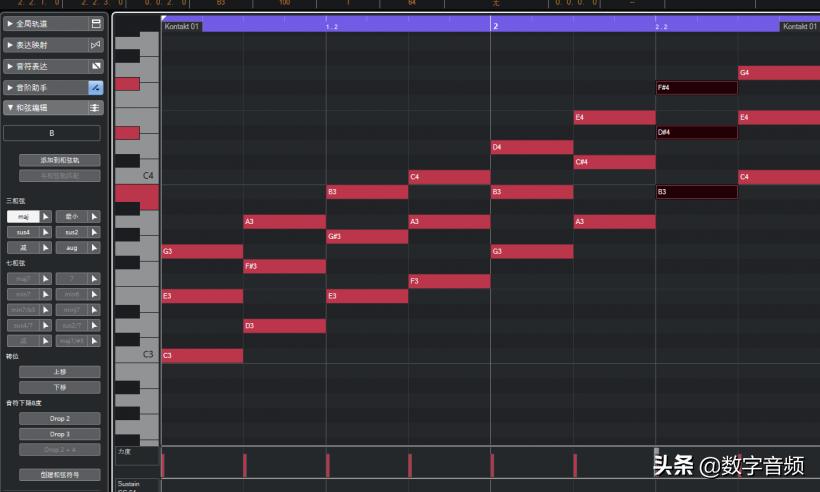Select the G4 note event
Image resolution: width=820 pixels, height=492 pixels.
[x=779, y=73]
